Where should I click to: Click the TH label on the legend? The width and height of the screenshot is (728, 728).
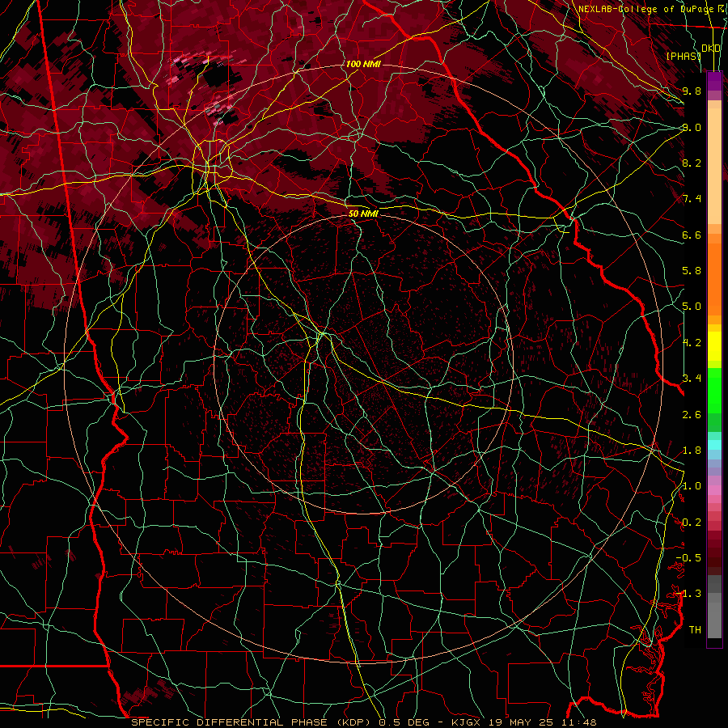[695, 630]
